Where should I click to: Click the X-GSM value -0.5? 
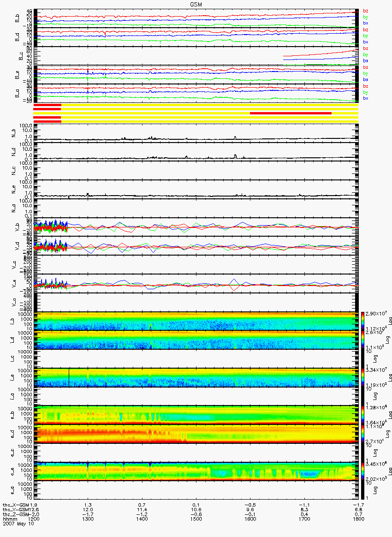tap(250, 505)
